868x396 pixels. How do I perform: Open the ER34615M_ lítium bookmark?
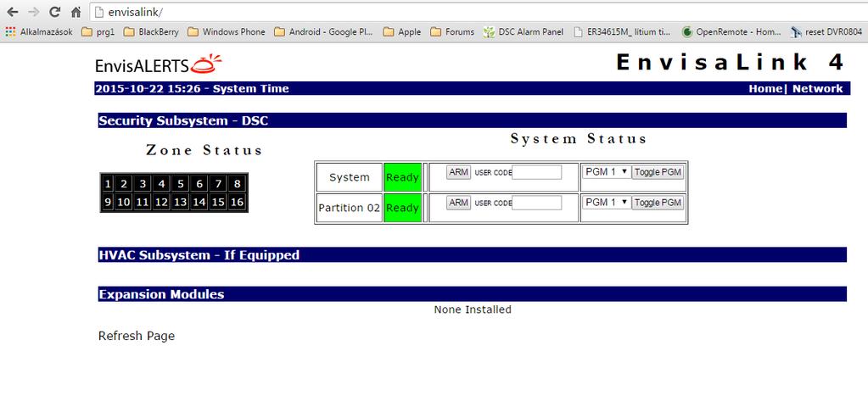click(622, 32)
